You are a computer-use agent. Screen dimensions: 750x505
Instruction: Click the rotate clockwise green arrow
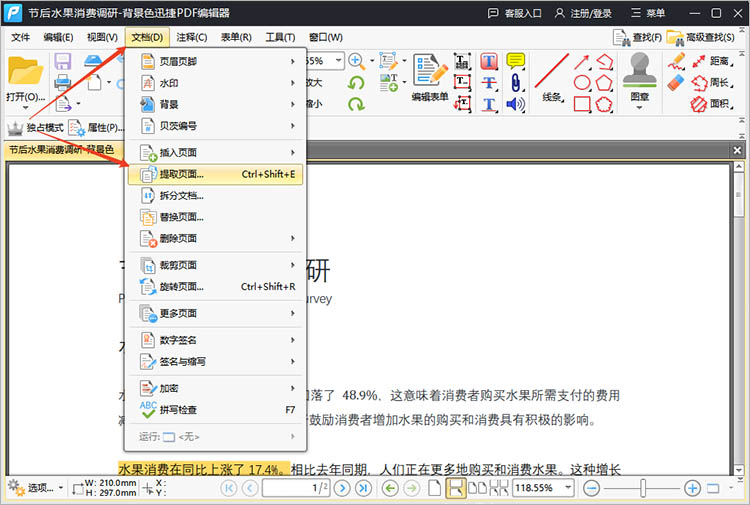[356, 104]
